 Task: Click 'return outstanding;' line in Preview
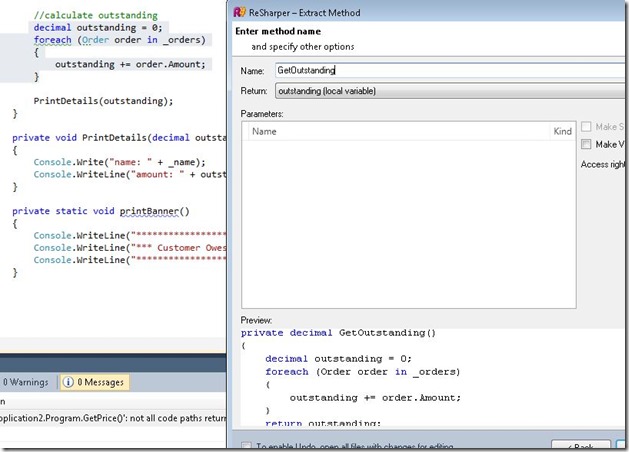(x=323, y=423)
